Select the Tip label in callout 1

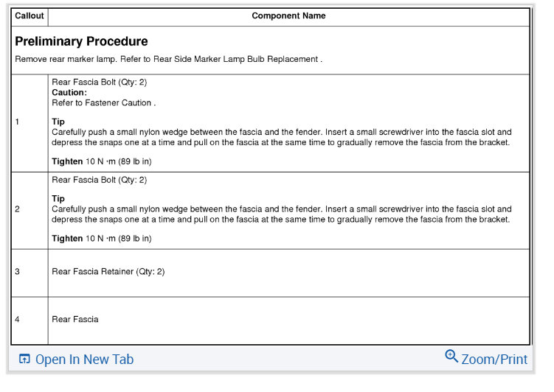58,122
